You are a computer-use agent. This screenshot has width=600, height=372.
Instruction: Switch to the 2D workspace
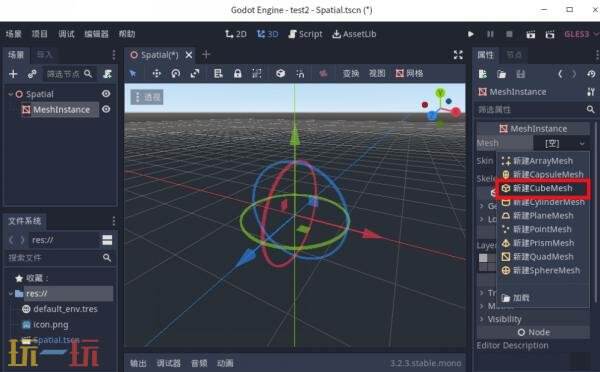click(236, 34)
